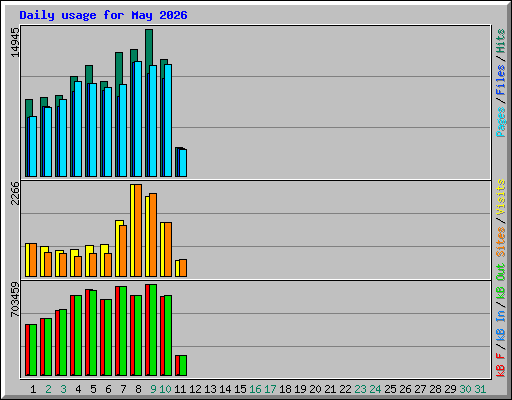Viewport: 512px width, 400px height.
Task: Click the 'kB F' legend label
Action: click(501, 365)
